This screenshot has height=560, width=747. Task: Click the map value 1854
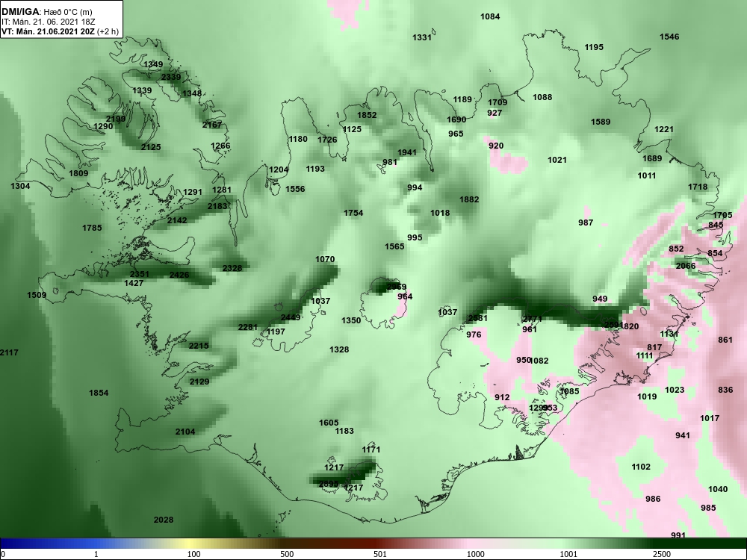(x=99, y=393)
